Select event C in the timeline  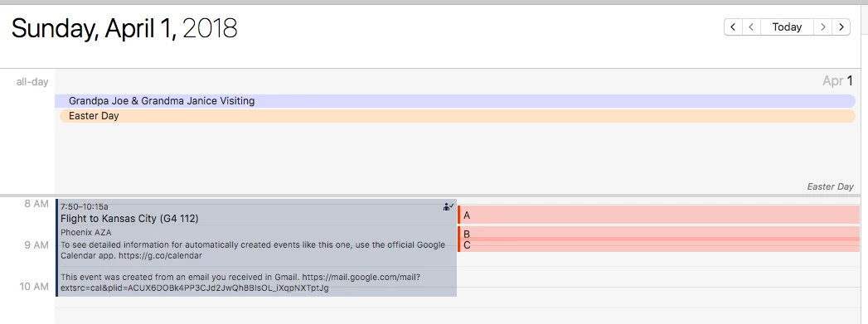658,246
